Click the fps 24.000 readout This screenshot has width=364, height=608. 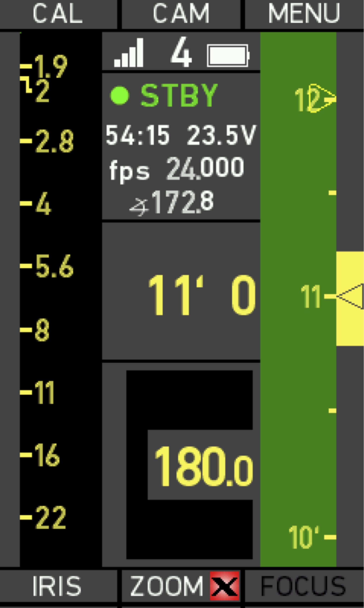[177, 169]
